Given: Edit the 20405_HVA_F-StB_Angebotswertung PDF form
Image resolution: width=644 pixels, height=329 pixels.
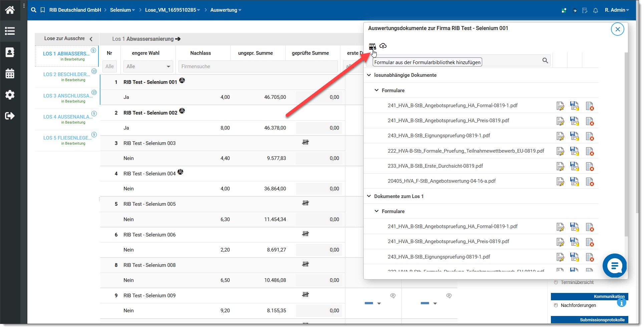Looking at the screenshot, I should tap(560, 181).
